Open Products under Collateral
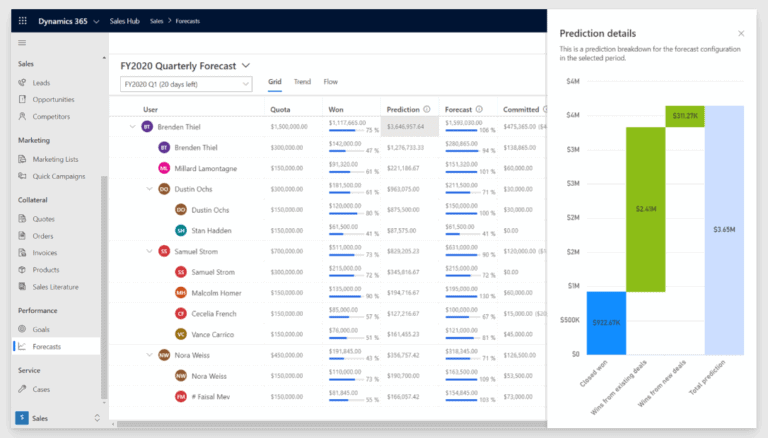Image resolution: width=768 pixels, height=438 pixels. click(x=46, y=270)
